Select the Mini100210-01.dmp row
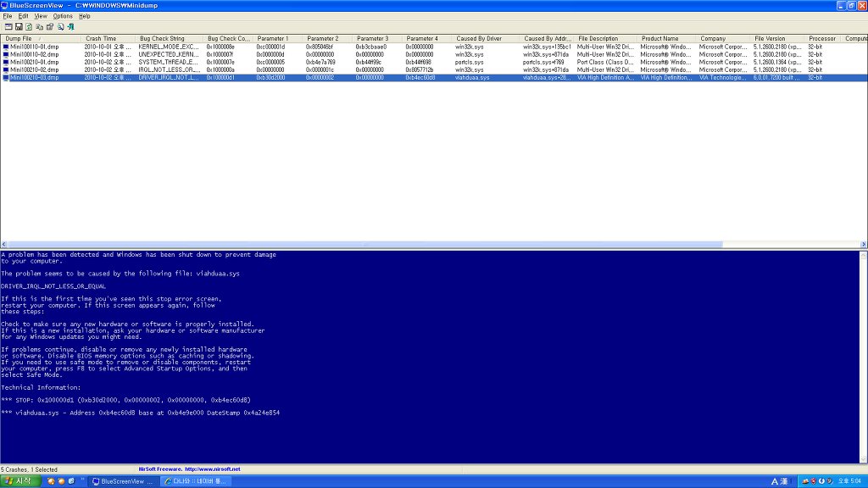 [x=434, y=63]
